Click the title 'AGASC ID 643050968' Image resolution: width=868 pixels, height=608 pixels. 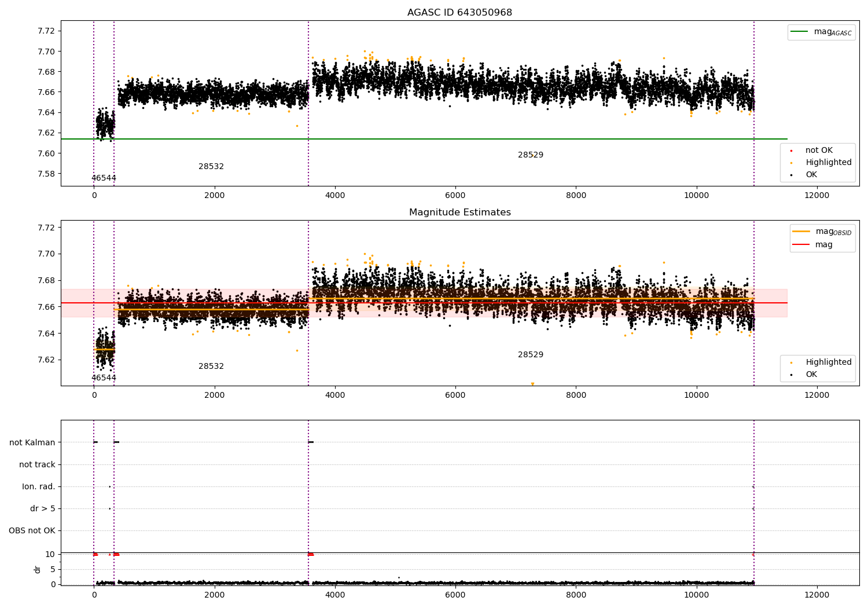(459, 13)
